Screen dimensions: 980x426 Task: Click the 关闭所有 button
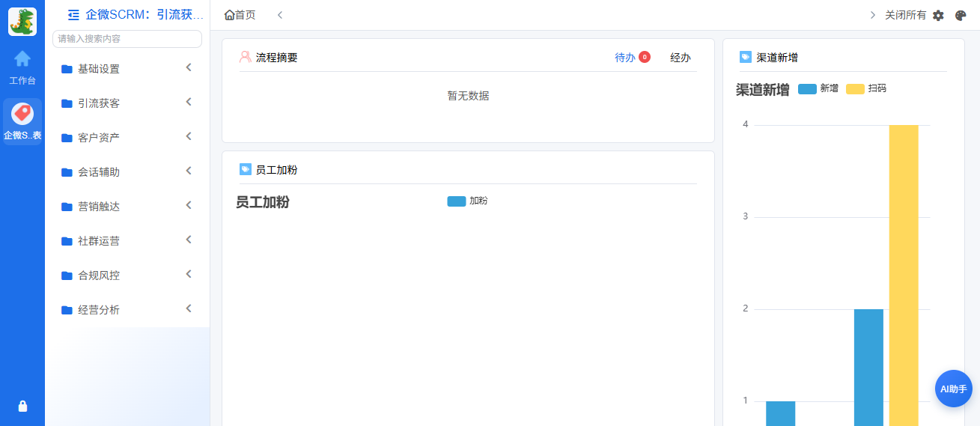(905, 15)
